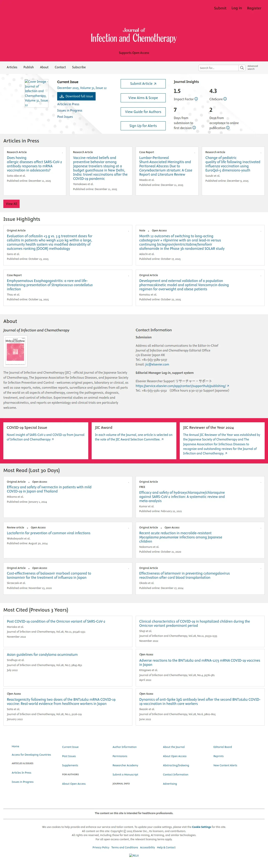268x868 pixels.
Task: Click the RELX logo in the footer
Action: click(x=134, y=855)
